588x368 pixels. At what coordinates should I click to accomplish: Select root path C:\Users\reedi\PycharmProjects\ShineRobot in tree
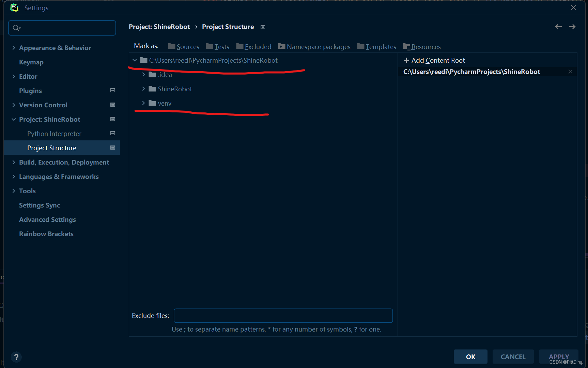pos(213,60)
